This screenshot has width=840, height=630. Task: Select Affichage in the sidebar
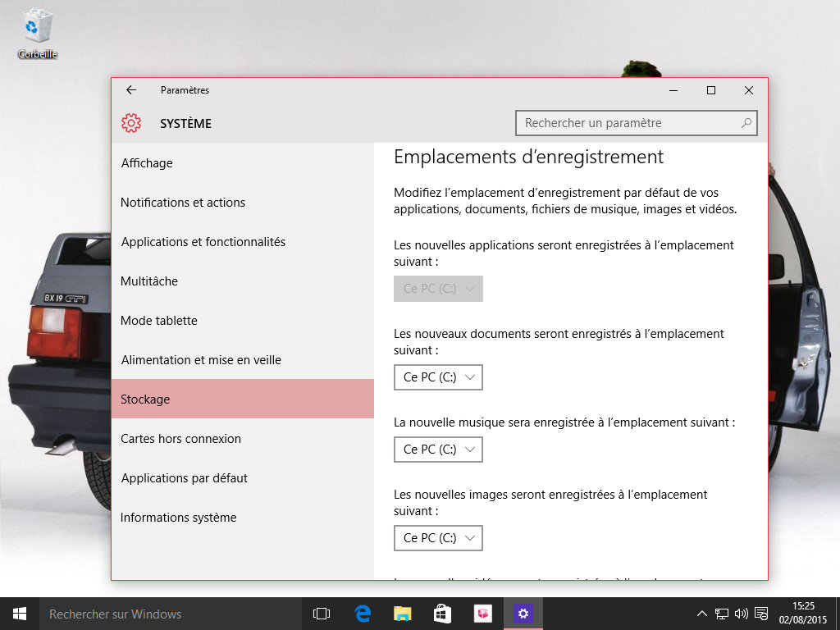click(x=147, y=163)
